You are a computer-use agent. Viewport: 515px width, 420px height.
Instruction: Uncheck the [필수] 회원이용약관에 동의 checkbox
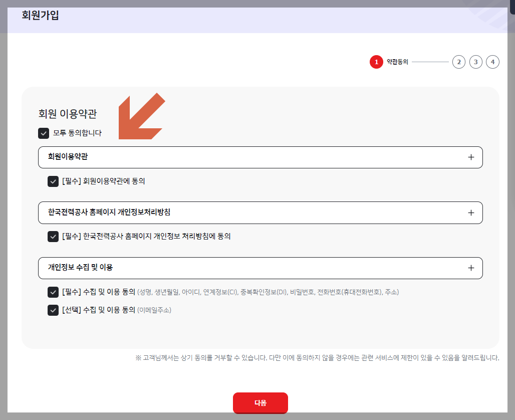point(53,181)
